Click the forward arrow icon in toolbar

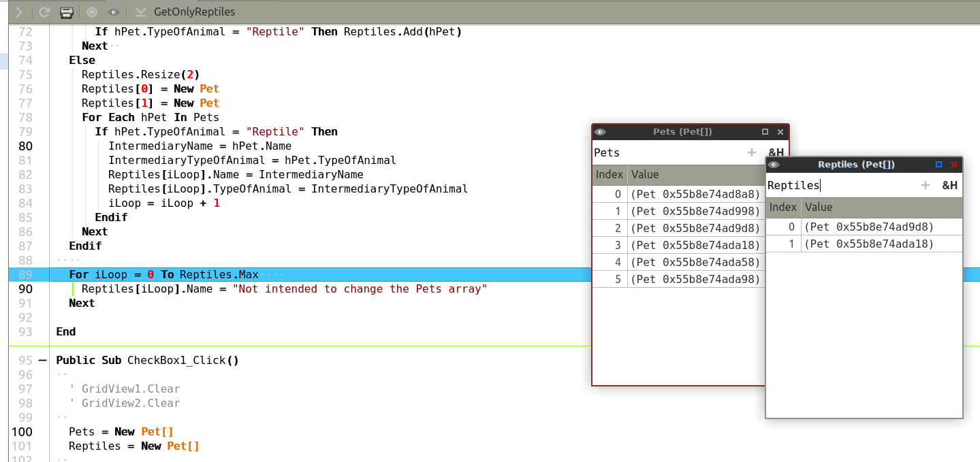pos(19,12)
